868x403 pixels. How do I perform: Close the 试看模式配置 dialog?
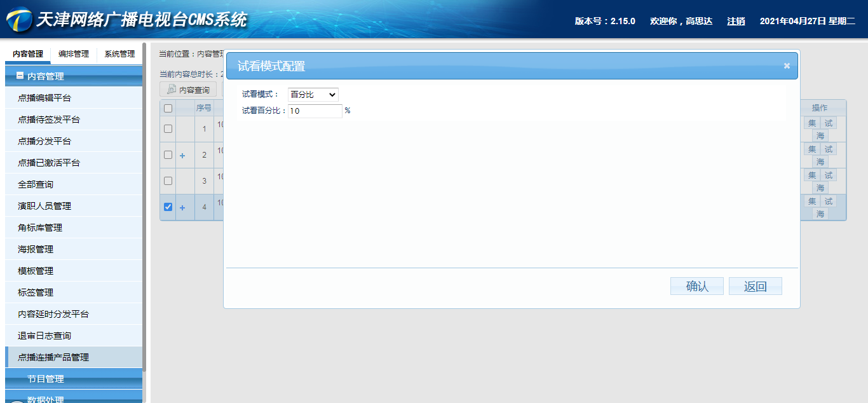787,65
